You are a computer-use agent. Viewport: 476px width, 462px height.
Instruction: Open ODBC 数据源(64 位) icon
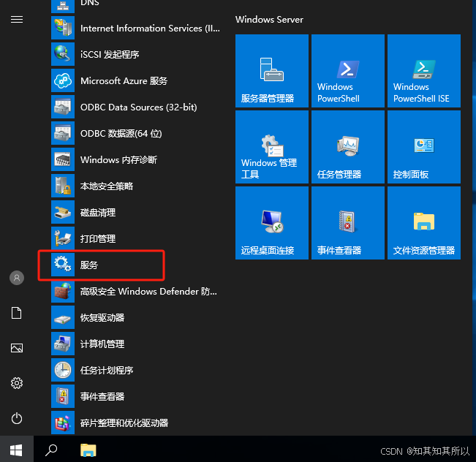[x=63, y=133]
